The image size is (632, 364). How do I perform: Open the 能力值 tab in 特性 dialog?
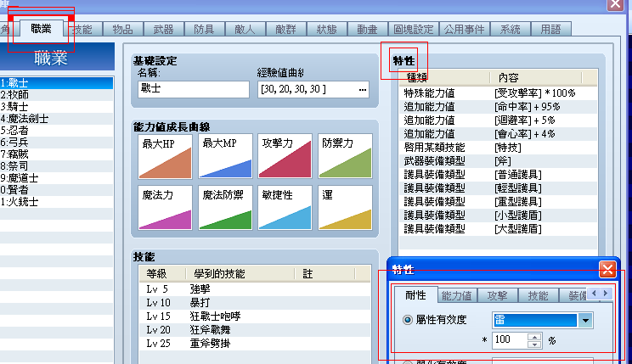point(457,296)
